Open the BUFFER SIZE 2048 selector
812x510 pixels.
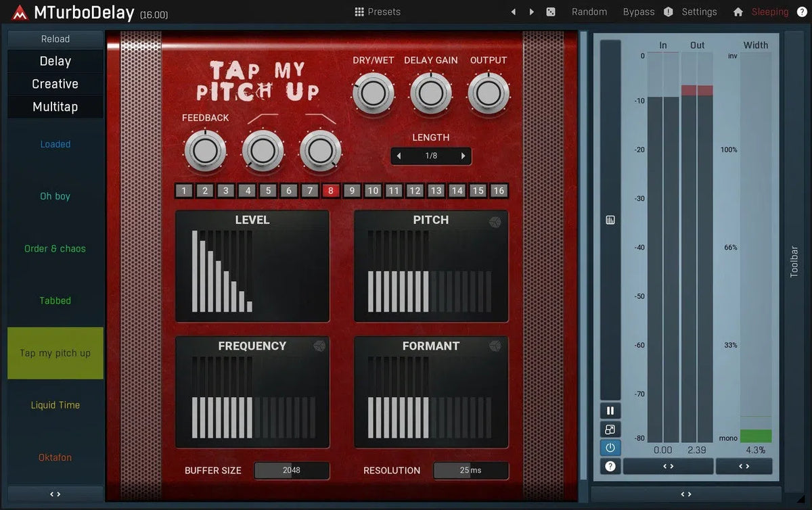pos(292,470)
